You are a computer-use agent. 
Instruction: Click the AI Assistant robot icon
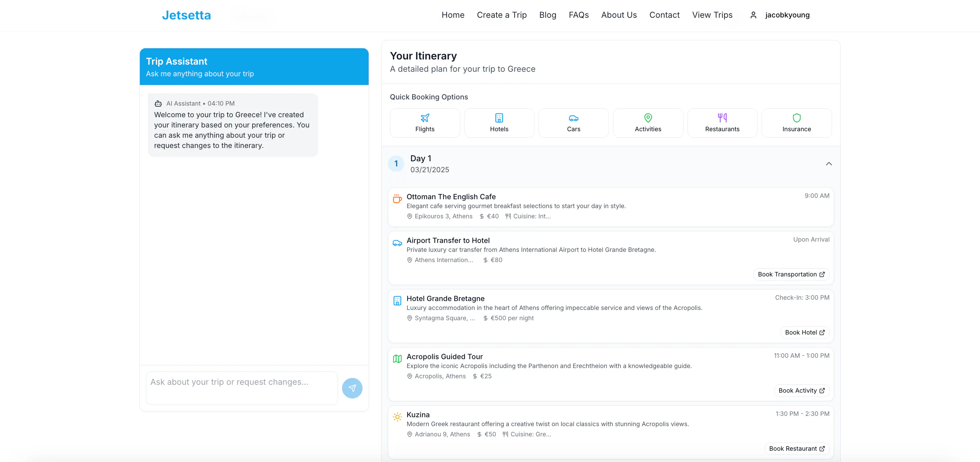158,104
